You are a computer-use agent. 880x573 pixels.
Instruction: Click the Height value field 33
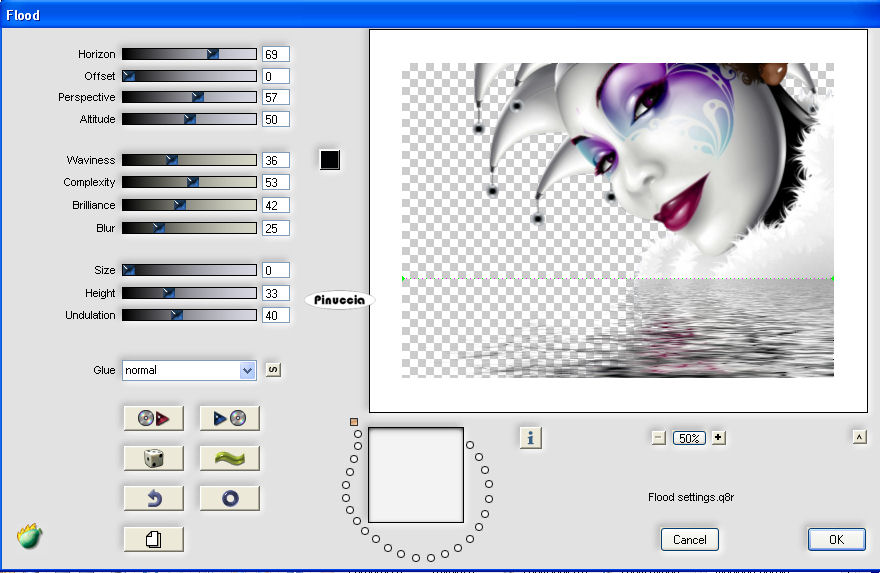(x=276, y=294)
